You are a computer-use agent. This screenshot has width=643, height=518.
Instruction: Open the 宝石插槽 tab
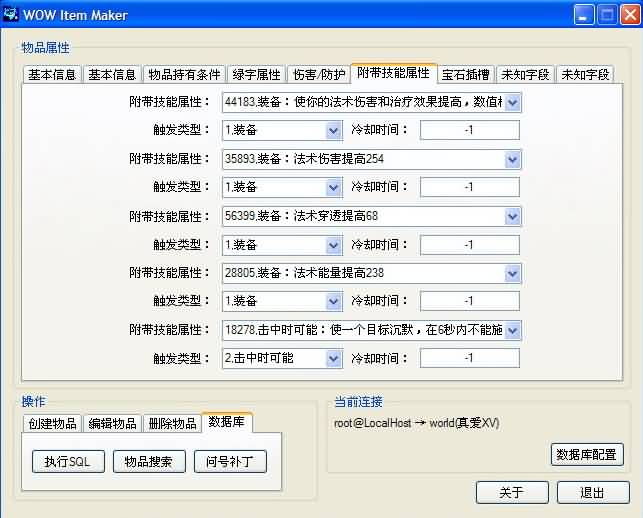pyautogui.click(x=466, y=75)
